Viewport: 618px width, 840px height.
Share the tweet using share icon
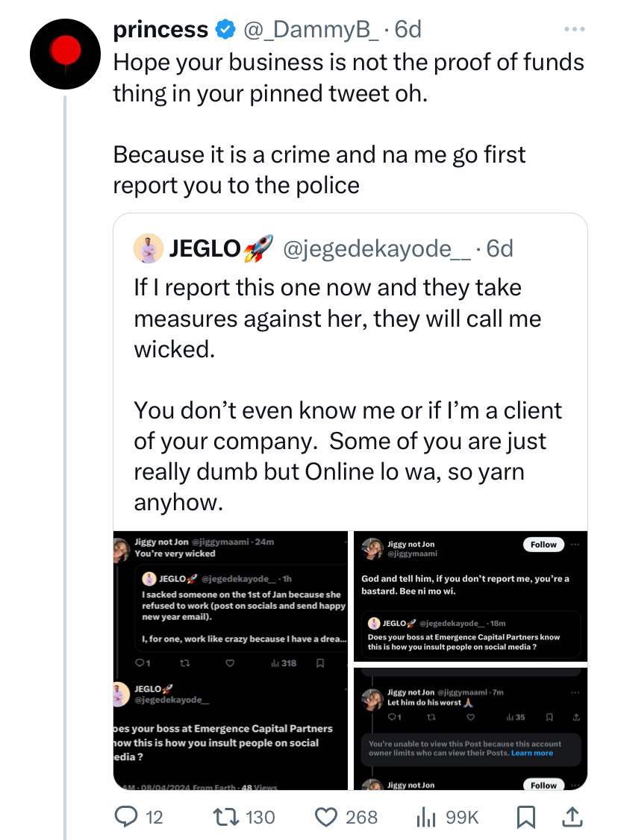(572, 816)
